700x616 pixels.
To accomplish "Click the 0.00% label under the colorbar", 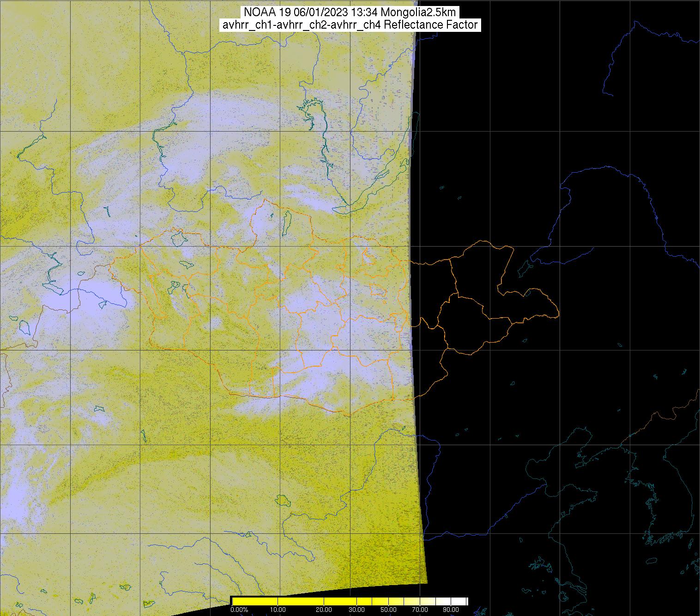I will pos(239,610).
